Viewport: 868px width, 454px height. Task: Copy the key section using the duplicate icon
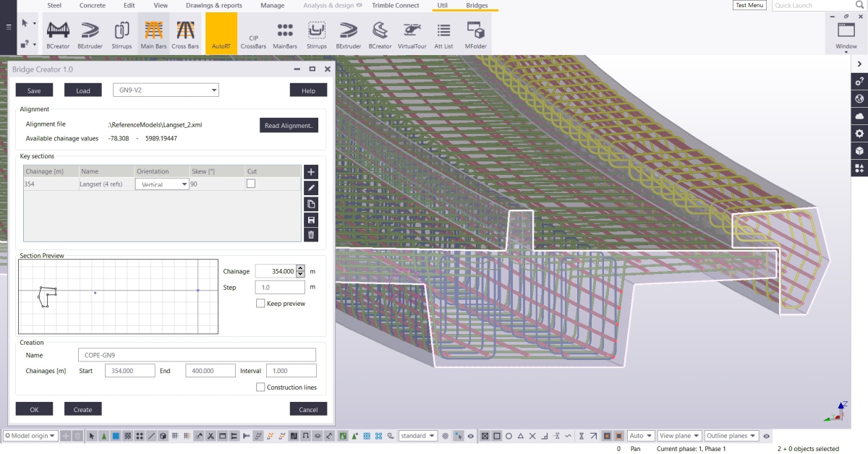311,203
